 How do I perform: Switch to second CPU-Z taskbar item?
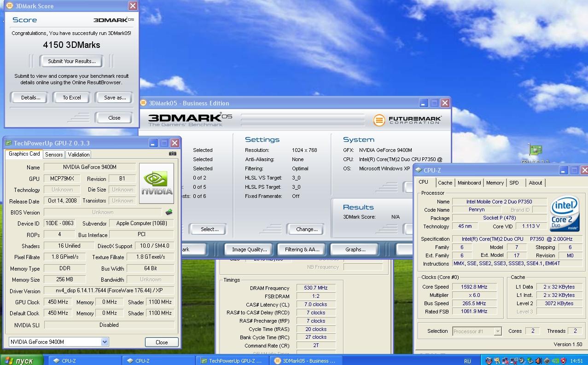pos(157,361)
